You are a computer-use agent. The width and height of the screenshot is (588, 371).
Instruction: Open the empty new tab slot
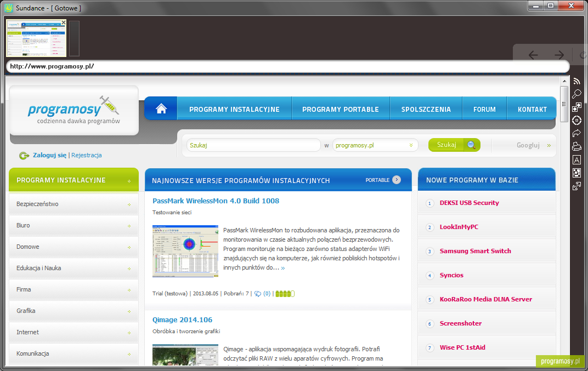(74, 38)
